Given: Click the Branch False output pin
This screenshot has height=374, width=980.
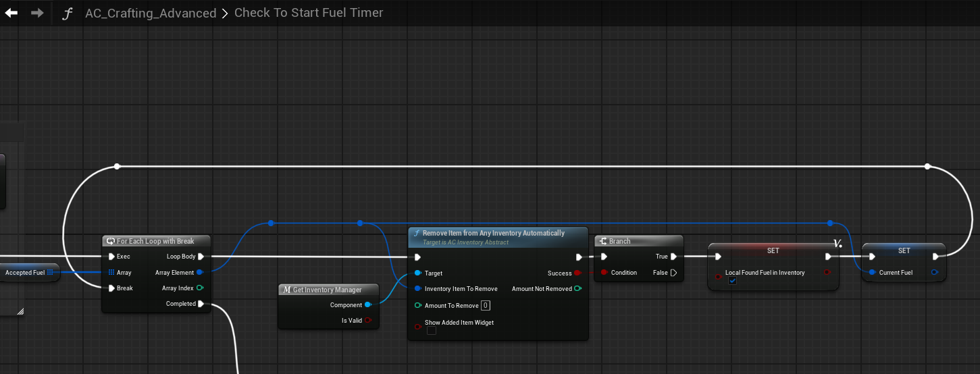Looking at the screenshot, I should coord(673,273).
